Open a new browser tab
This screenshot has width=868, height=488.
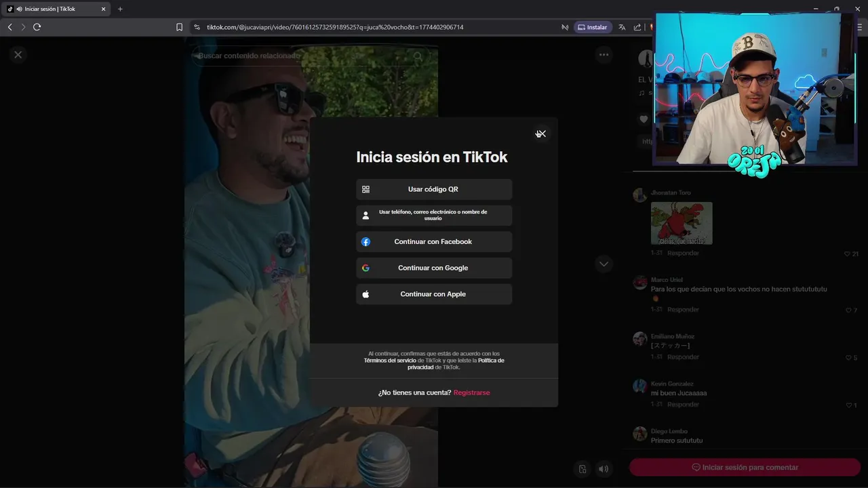(x=120, y=9)
